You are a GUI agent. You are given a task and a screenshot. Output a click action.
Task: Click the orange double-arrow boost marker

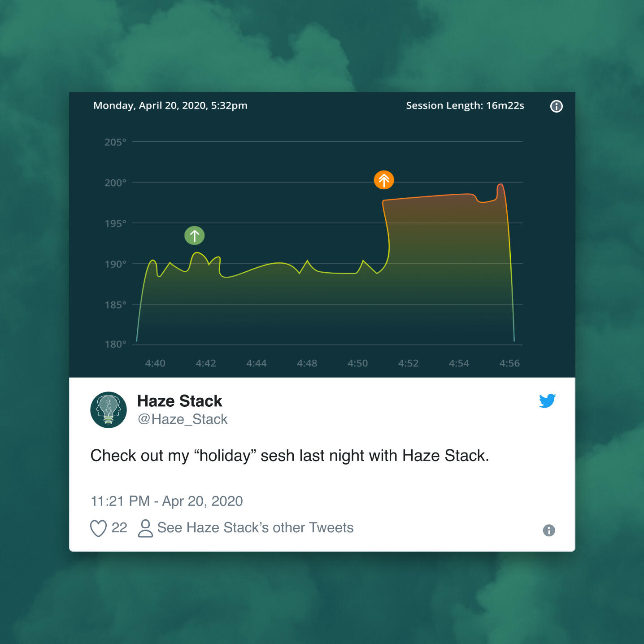coord(384,180)
